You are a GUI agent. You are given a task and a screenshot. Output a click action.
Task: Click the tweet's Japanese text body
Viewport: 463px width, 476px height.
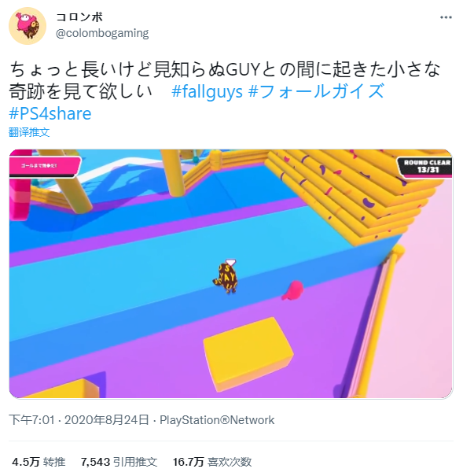[224, 80]
